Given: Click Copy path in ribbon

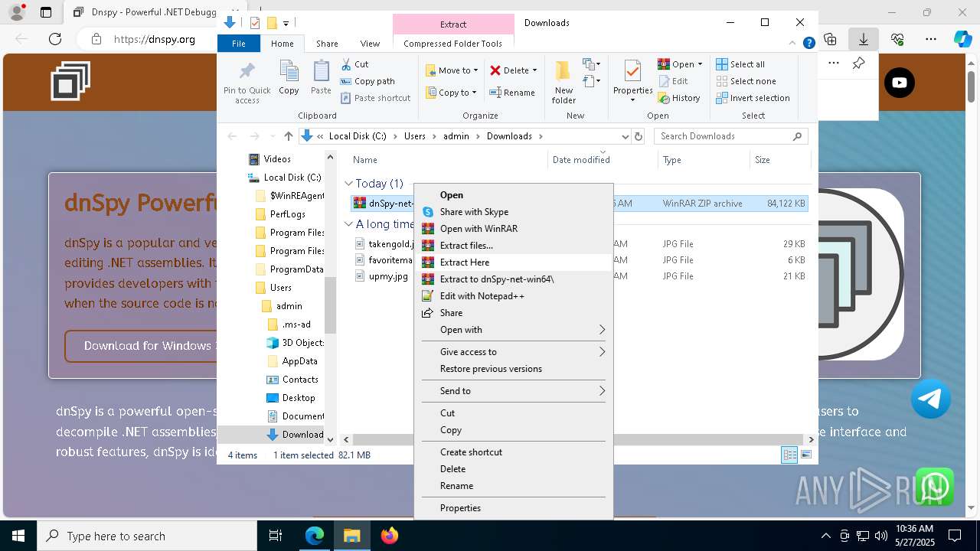Looking at the screenshot, I should click(x=367, y=81).
